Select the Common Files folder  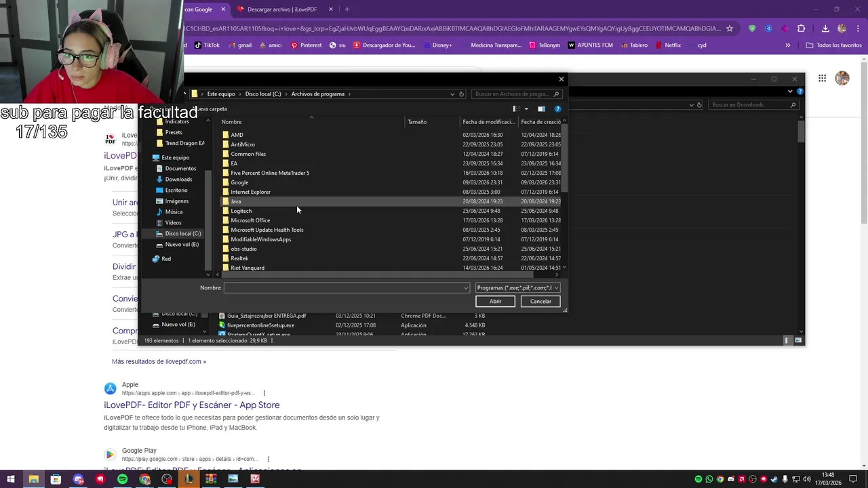(248, 154)
